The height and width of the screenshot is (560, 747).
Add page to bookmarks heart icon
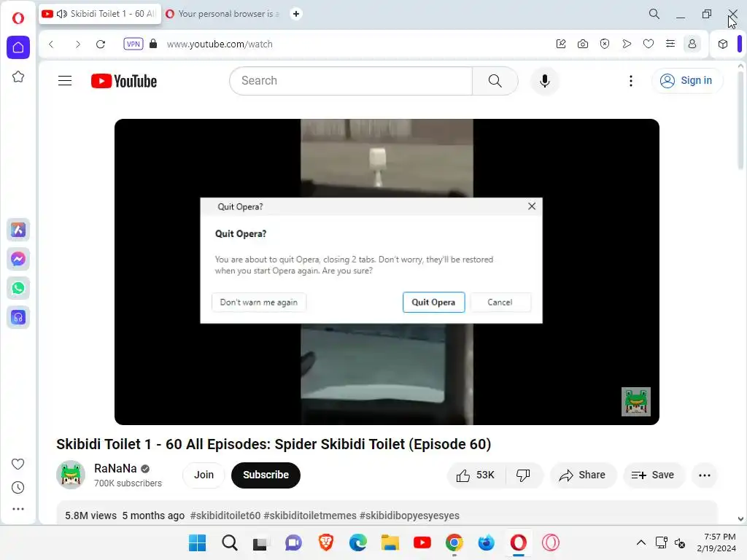[x=649, y=44]
